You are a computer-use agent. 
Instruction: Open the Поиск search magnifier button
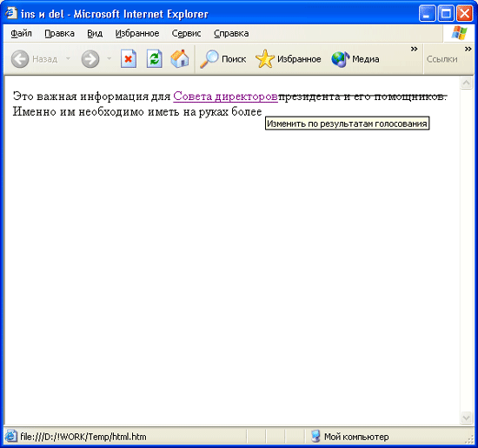tap(222, 58)
